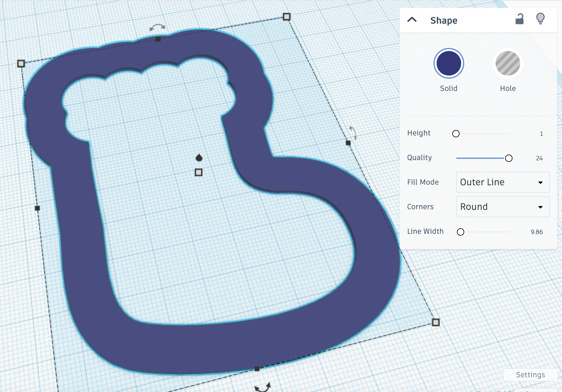Click the black square handle on the left edge
The height and width of the screenshot is (392, 562).
(x=38, y=208)
